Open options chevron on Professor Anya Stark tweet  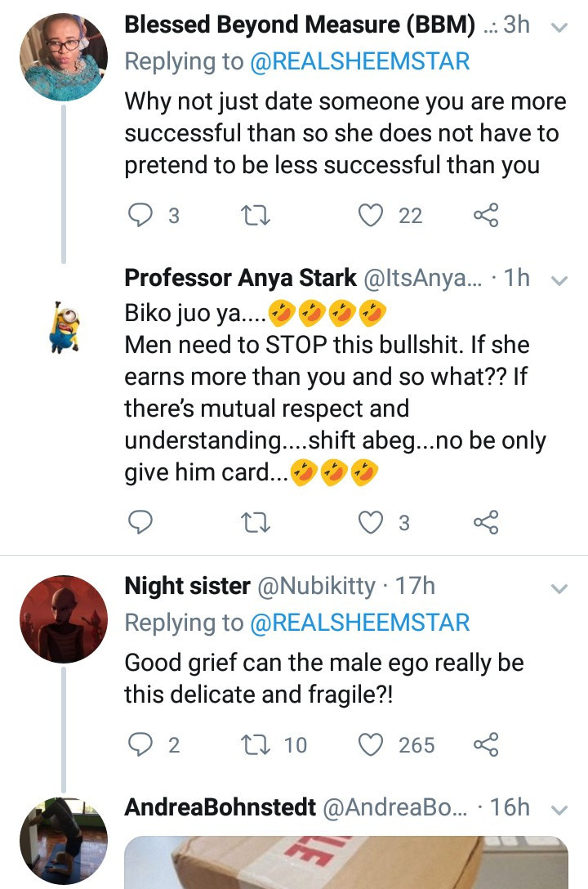coord(559,280)
